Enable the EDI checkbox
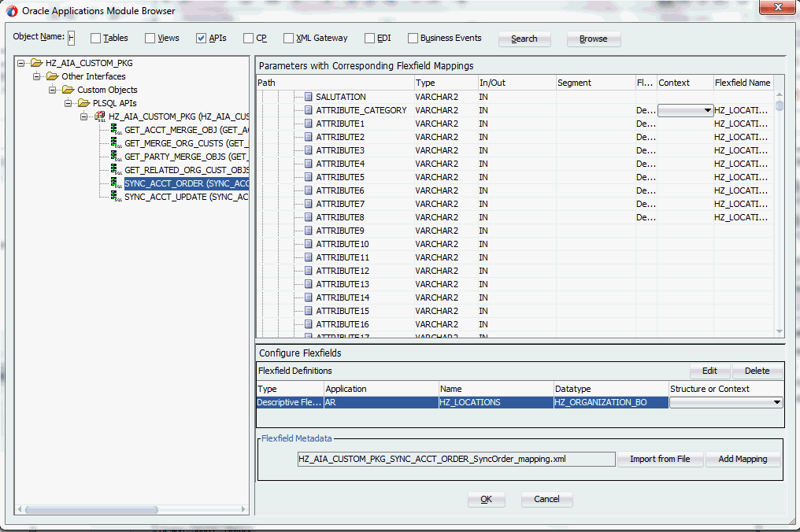Viewport: 800px width, 532px height. pyautogui.click(x=370, y=39)
